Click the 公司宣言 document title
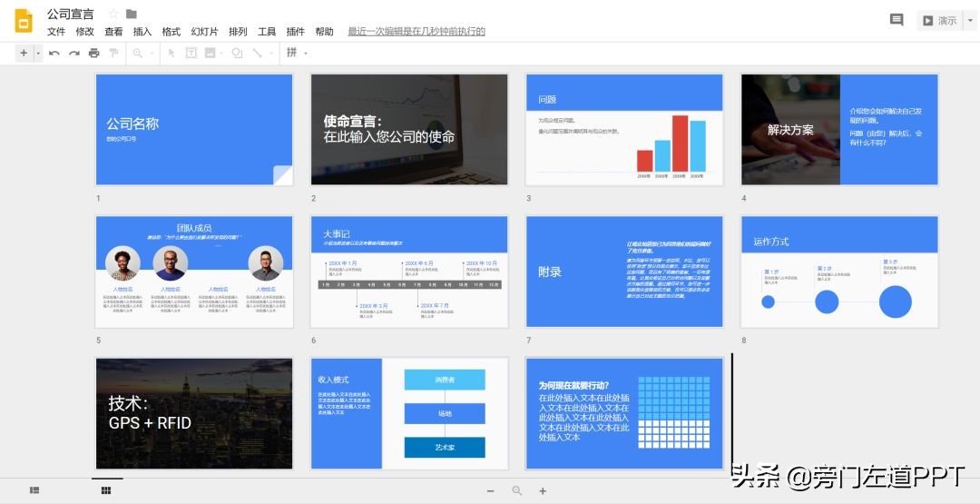The image size is (980, 504). (71, 14)
